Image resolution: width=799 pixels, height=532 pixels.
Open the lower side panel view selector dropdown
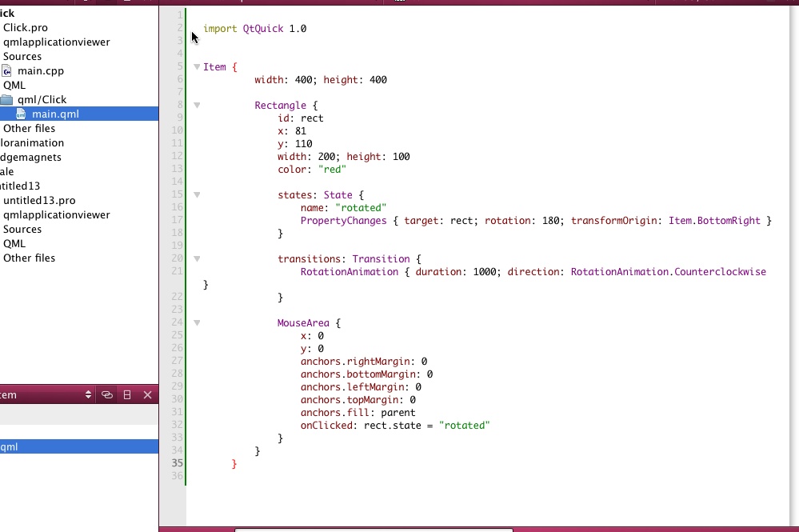[89, 395]
